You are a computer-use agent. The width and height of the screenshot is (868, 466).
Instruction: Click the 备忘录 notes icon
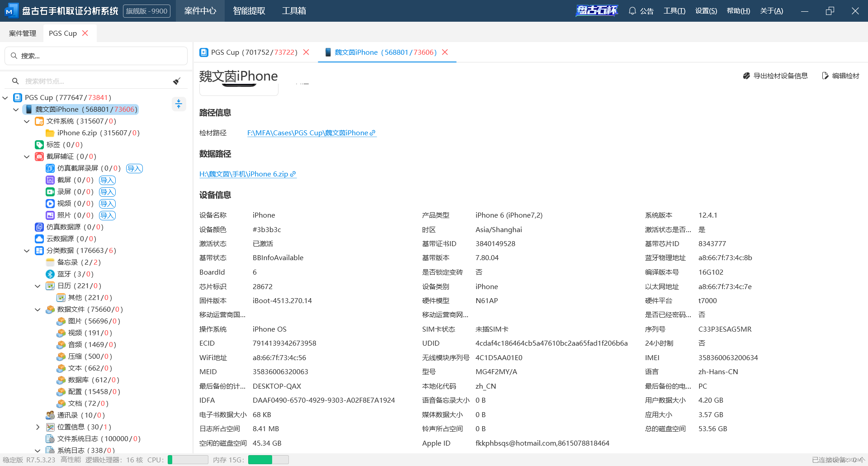[50, 262]
